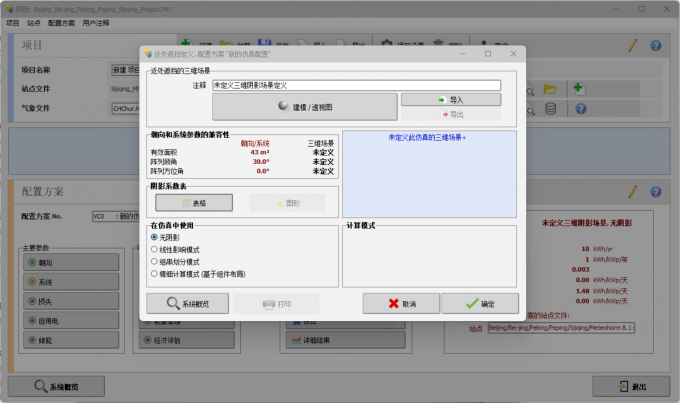This screenshot has height=403, width=680.
Task: Click the green checkmark icon on 确定
Action: [x=472, y=303]
